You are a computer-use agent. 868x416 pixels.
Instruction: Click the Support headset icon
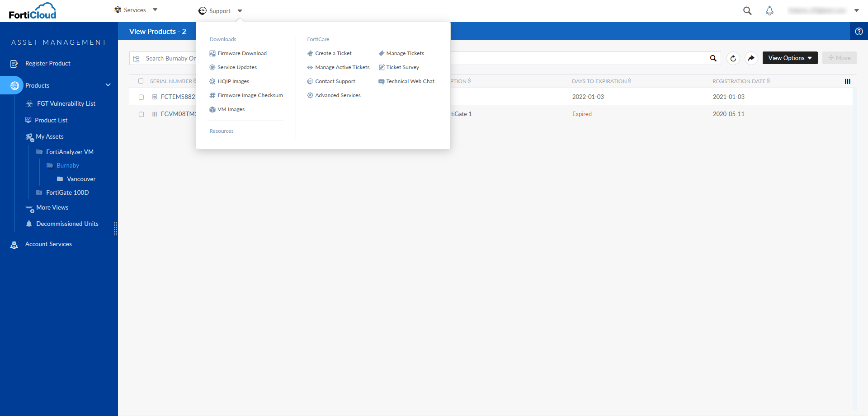(x=203, y=11)
